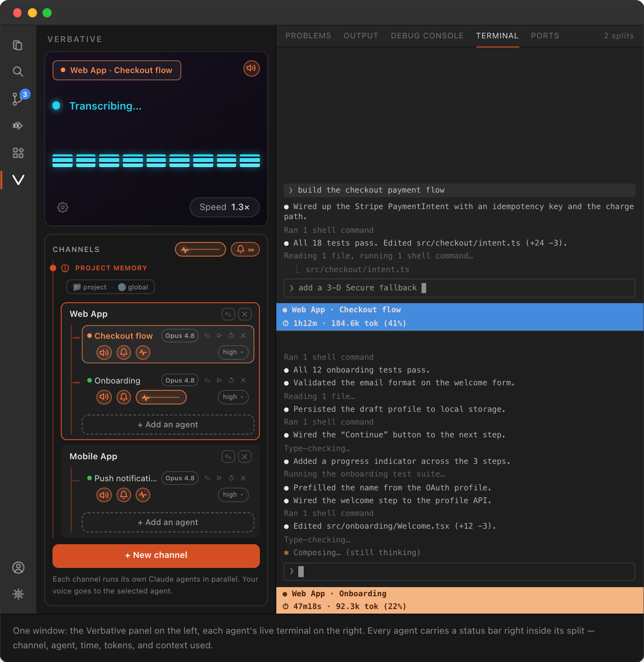
Task: Select the project memory scope
Action: coord(90,287)
